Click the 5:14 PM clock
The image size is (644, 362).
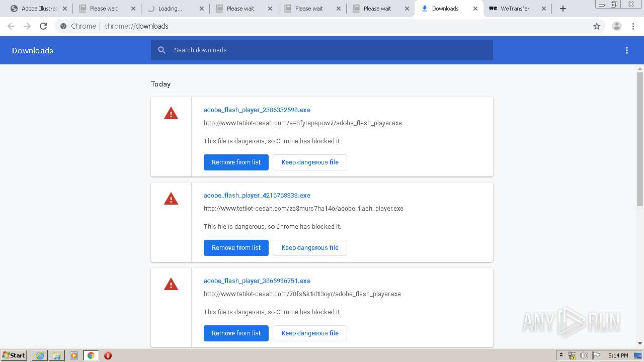tap(618, 355)
